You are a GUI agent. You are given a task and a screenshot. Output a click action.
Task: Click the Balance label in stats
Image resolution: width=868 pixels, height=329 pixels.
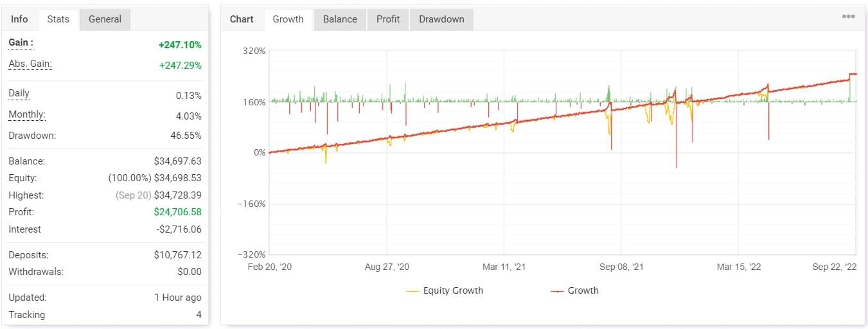(x=27, y=161)
